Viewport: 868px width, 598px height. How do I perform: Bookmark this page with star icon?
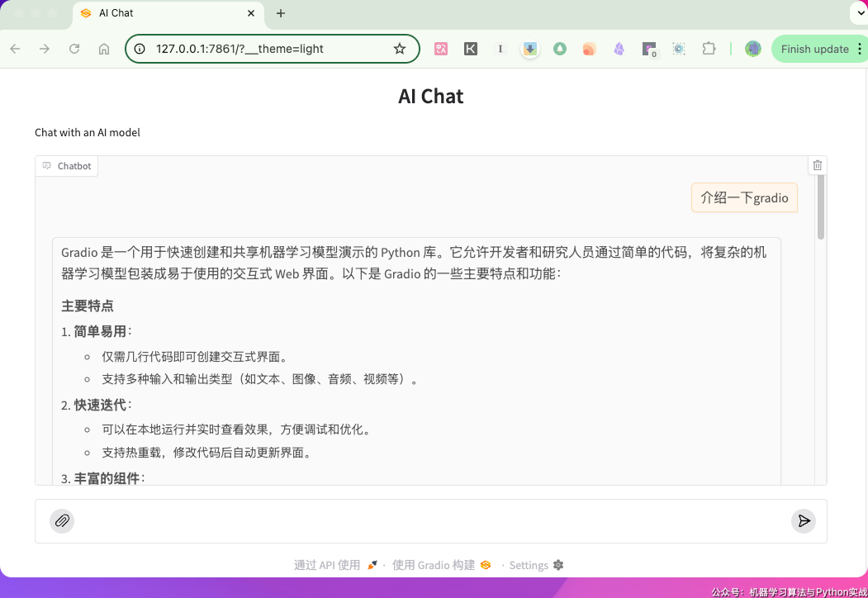click(x=400, y=49)
